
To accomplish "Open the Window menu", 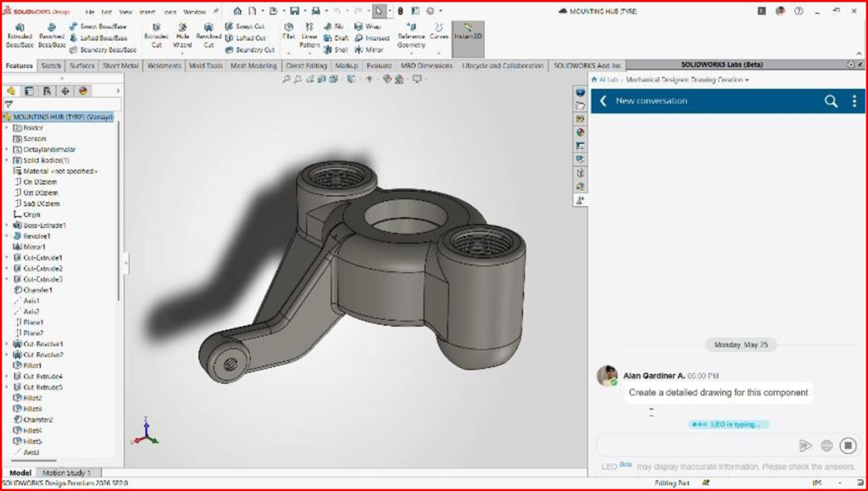I will point(194,11).
